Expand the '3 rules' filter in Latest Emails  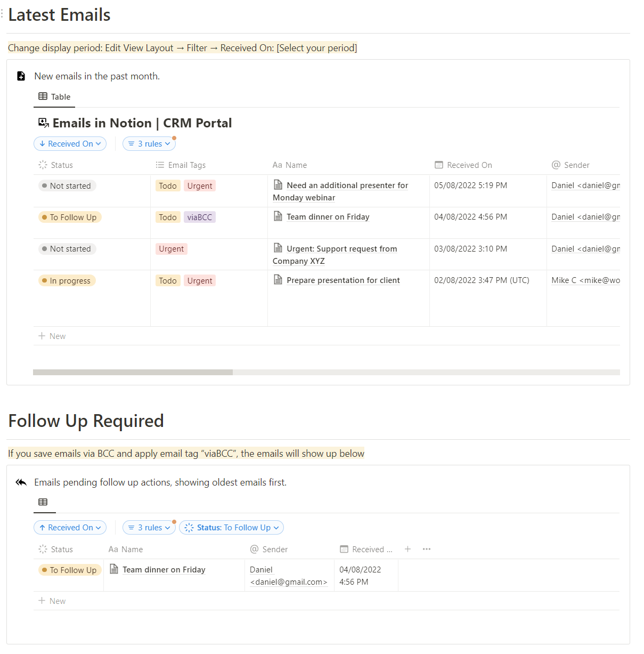[x=149, y=144]
